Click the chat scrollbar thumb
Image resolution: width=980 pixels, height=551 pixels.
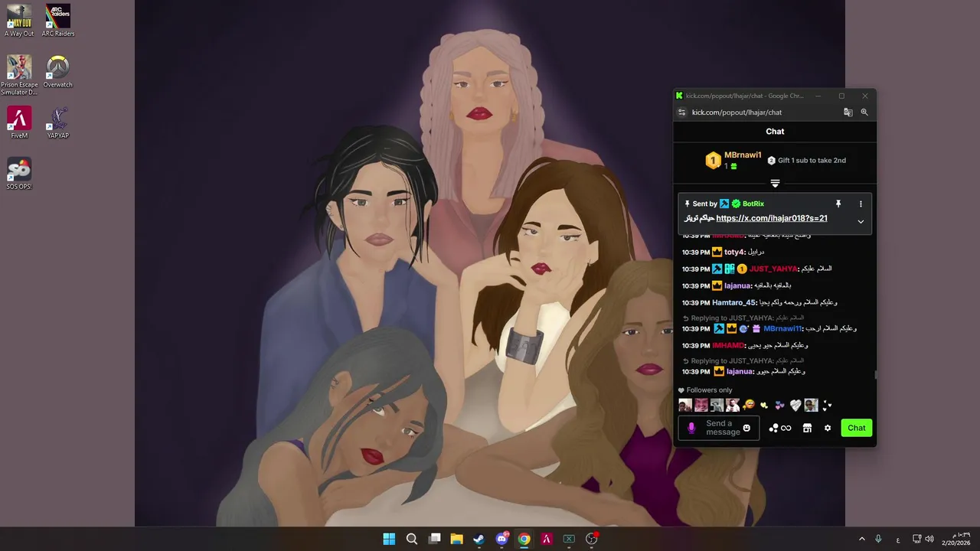pyautogui.click(x=875, y=374)
